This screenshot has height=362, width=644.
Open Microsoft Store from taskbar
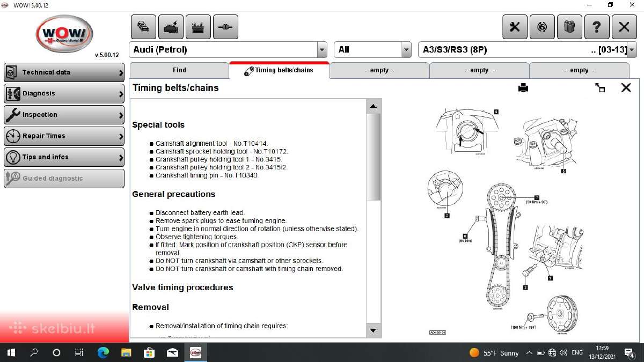149,353
